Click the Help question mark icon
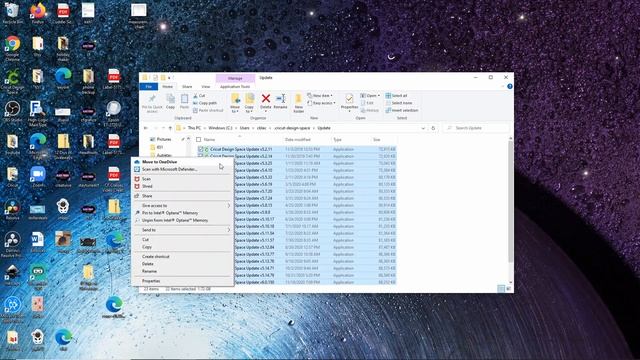This screenshot has width=640, height=360. 509,87
